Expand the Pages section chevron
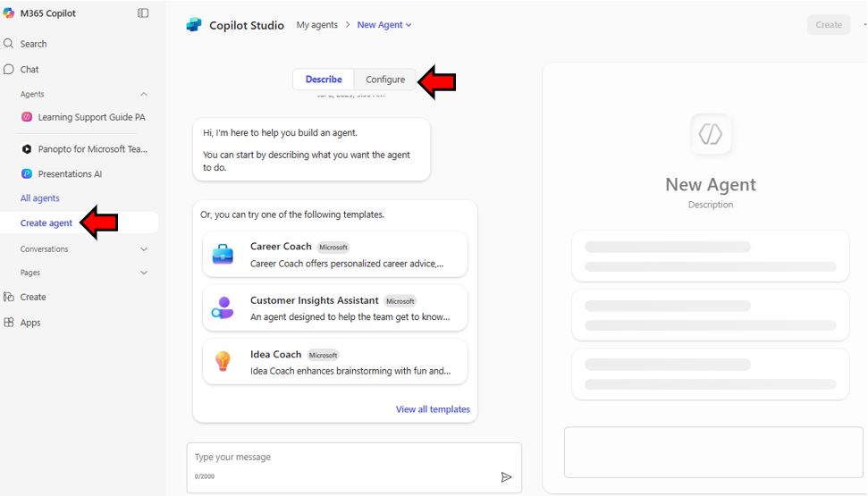This screenshot has height=496, width=868. [144, 273]
